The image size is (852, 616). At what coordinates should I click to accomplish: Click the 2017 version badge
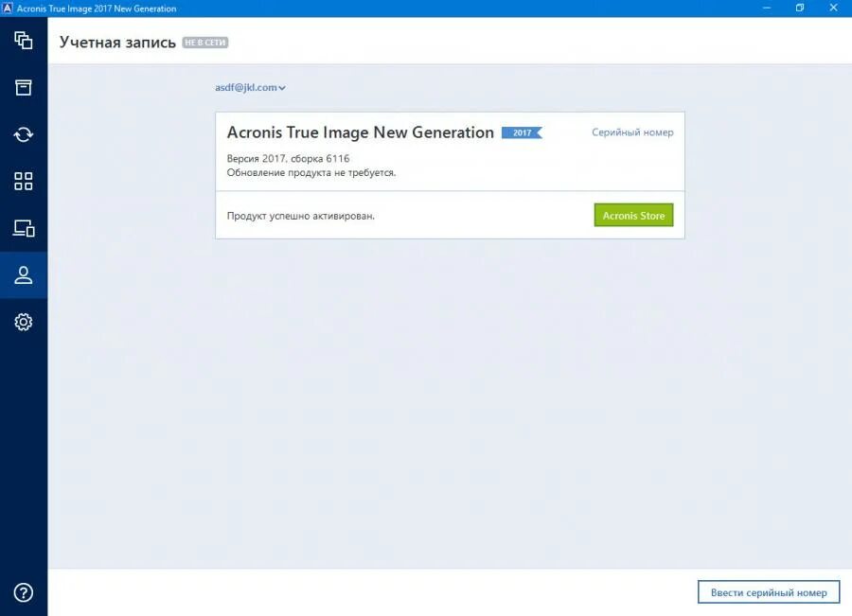coord(520,133)
